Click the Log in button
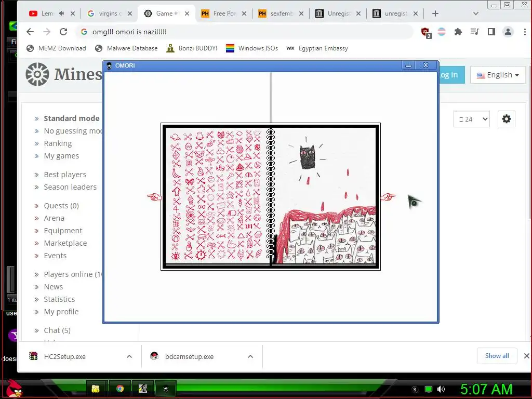532x399 pixels. pos(451,75)
